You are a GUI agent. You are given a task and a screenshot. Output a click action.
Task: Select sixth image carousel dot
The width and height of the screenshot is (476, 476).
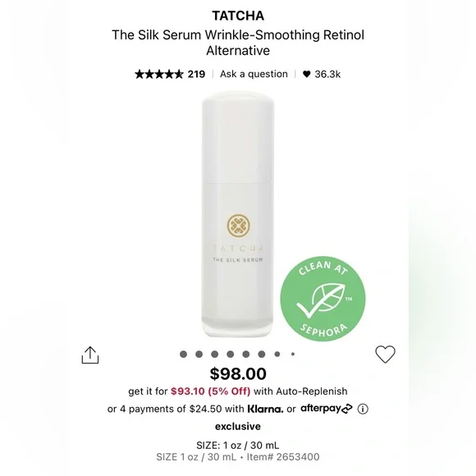coord(262,354)
